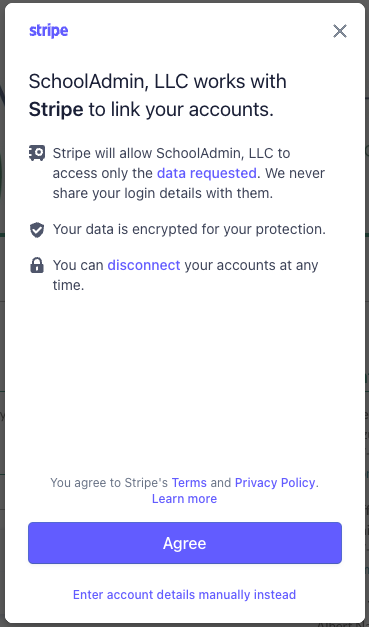
Task: Click the Stripe logo in the dialog header
Action: pos(48,31)
